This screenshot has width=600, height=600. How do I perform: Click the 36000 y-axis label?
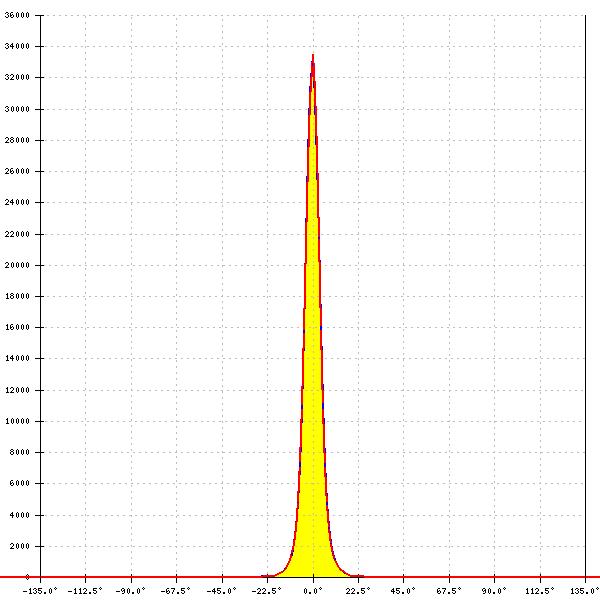[x=17, y=15]
